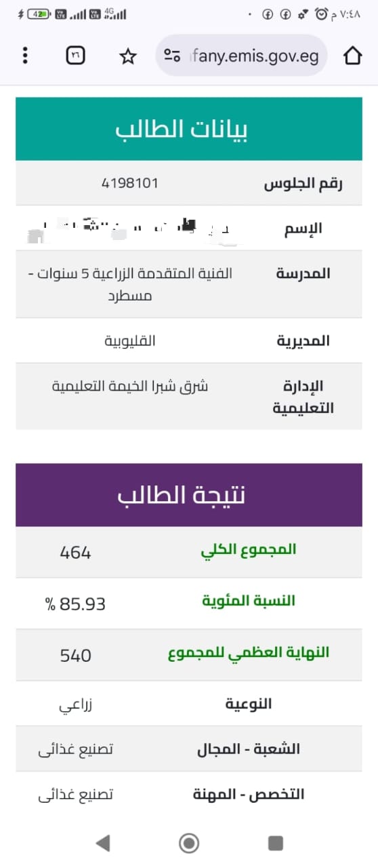
Task: Tap the Android home circle button
Action: coord(189,843)
